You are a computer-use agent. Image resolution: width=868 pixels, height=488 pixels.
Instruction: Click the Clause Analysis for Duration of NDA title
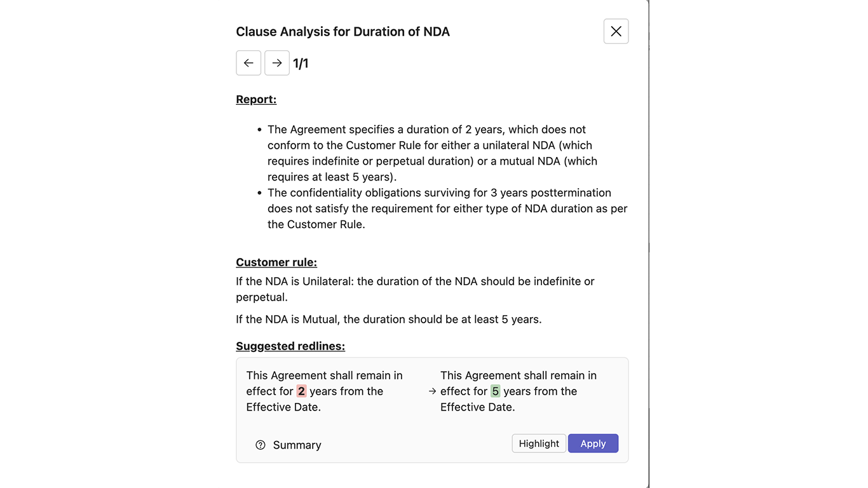(x=342, y=32)
